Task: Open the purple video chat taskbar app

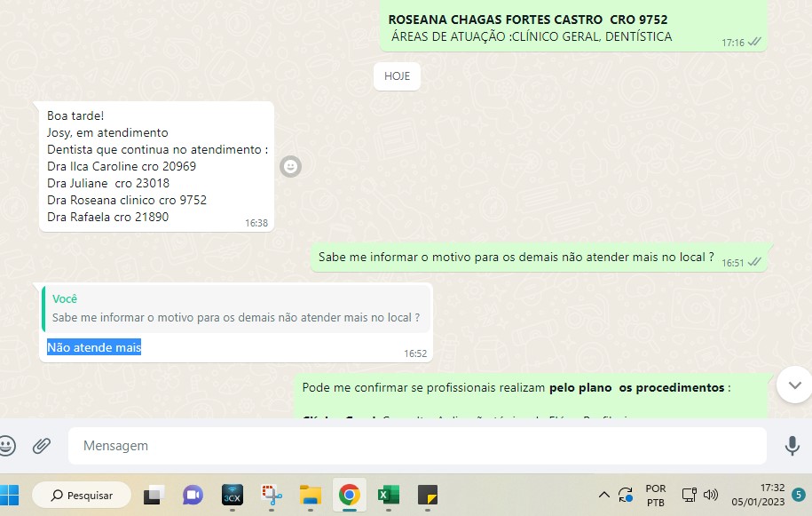Action: pyautogui.click(x=193, y=495)
